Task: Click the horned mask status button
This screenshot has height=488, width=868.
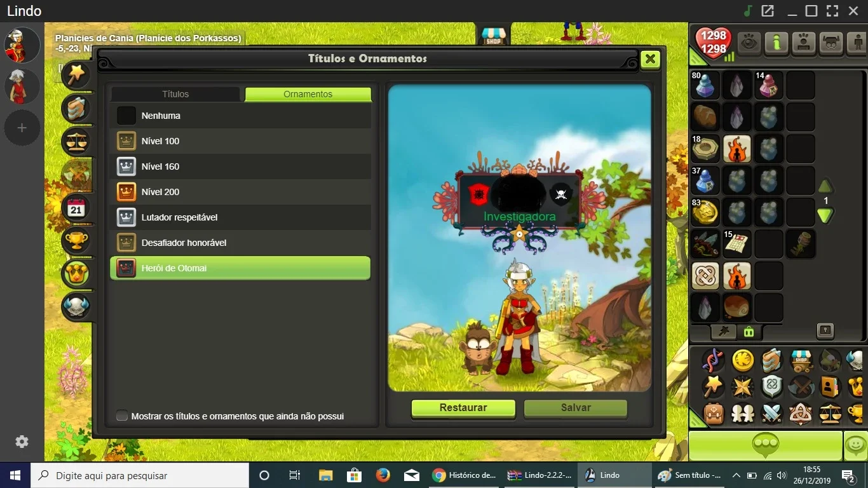Action: [x=831, y=43]
